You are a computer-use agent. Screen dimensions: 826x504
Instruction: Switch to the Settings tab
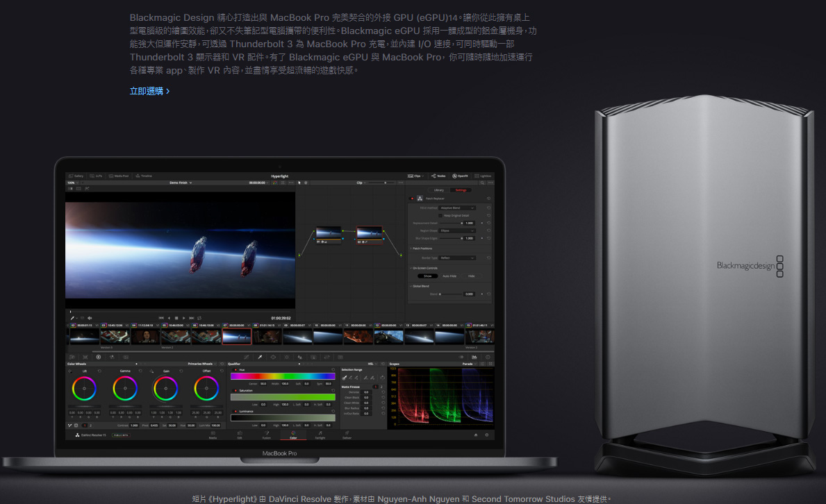pyautogui.click(x=461, y=190)
